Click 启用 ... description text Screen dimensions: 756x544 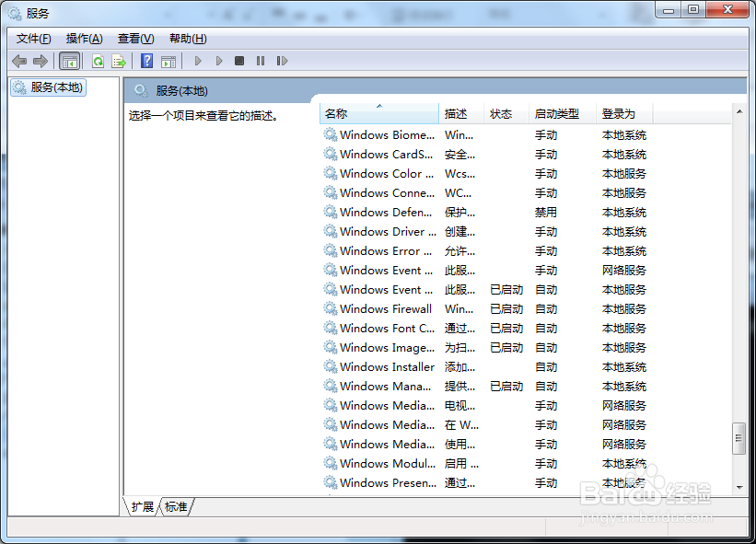[461, 463]
